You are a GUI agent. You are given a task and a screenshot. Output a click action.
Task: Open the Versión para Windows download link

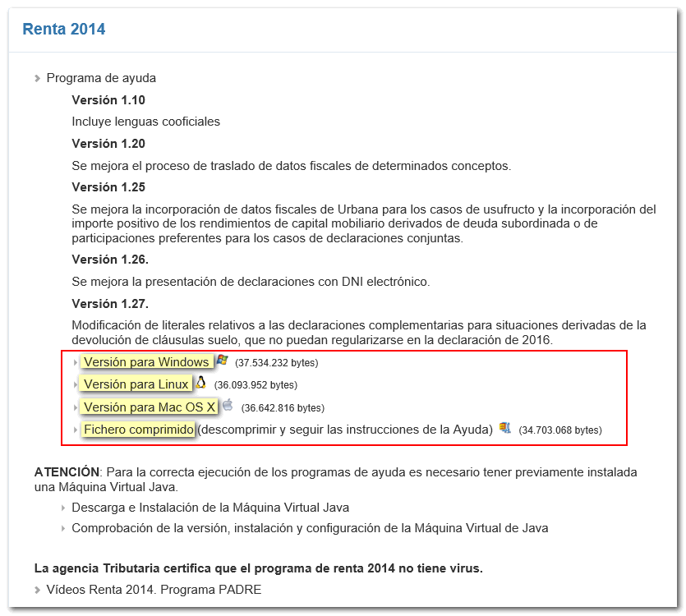coord(146,362)
